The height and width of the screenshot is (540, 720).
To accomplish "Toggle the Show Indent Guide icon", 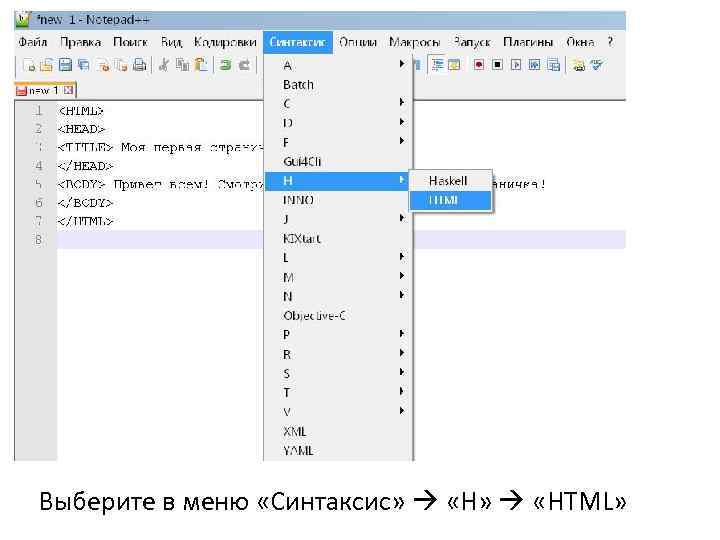I will [437, 65].
